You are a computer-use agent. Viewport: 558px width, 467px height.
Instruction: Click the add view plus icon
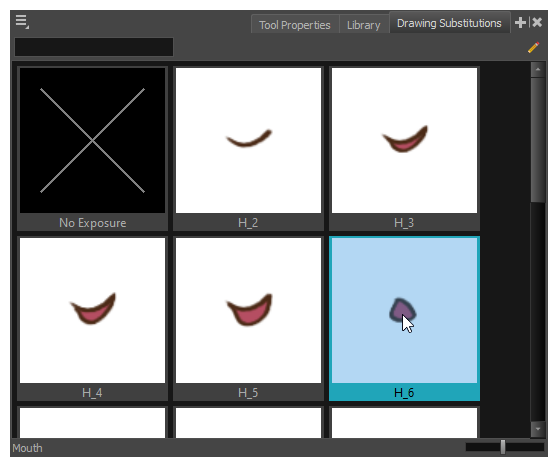pyautogui.click(x=520, y=23)
